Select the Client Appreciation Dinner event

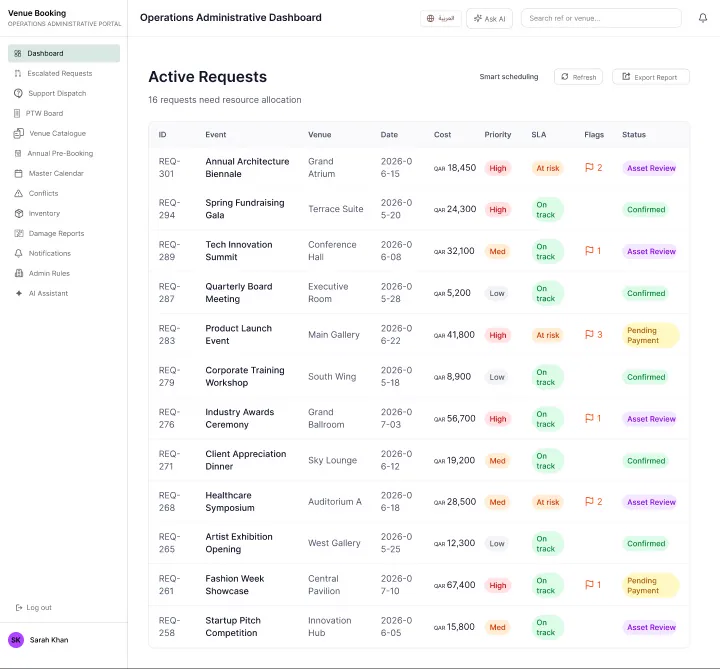[x=246, y=460]
